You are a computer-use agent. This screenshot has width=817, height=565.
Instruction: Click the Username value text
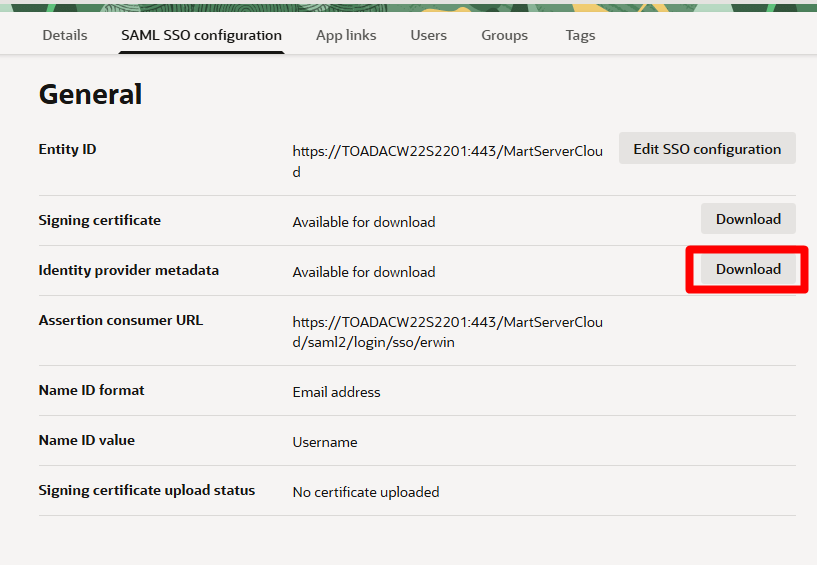click(x=324, y=442)
